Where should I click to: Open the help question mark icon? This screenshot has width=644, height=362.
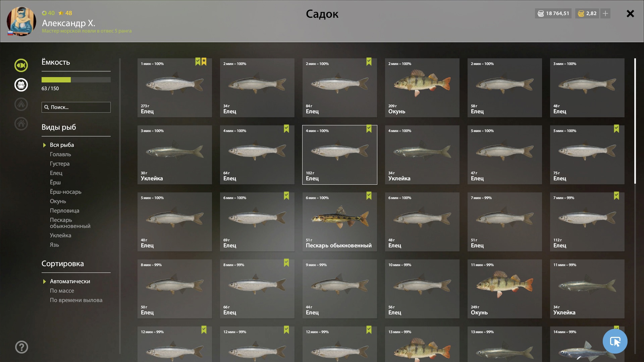pyautogui.click(x=21, y=347)
